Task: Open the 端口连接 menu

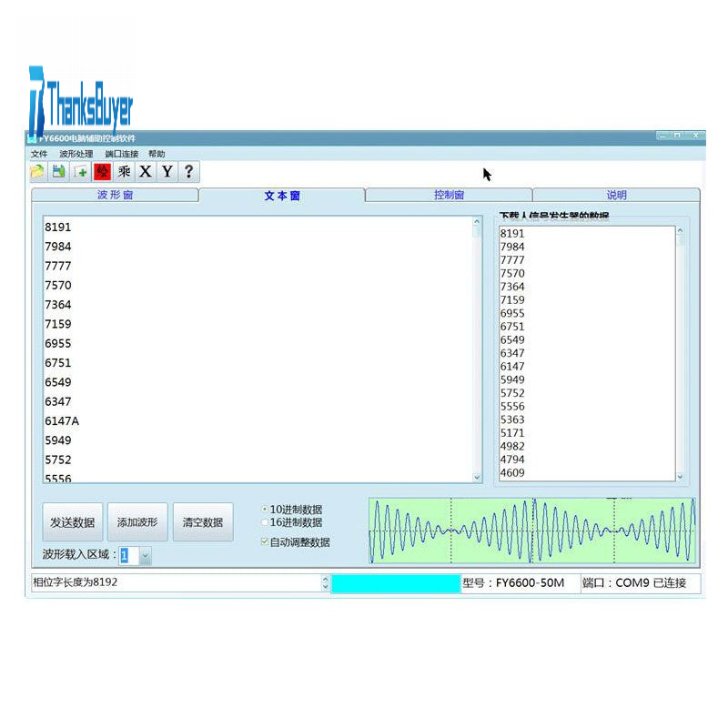Action: (x=121, y=155)
